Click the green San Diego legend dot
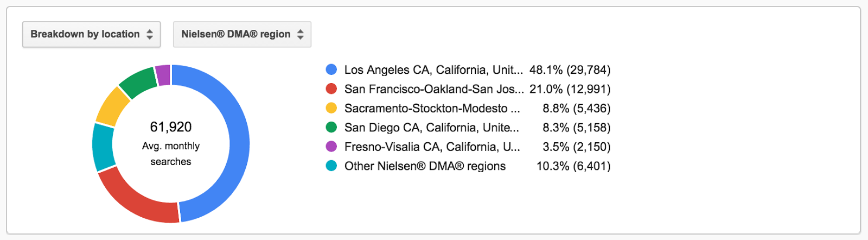Viewport: 868px width, 240px height. [x=331, y=127]
